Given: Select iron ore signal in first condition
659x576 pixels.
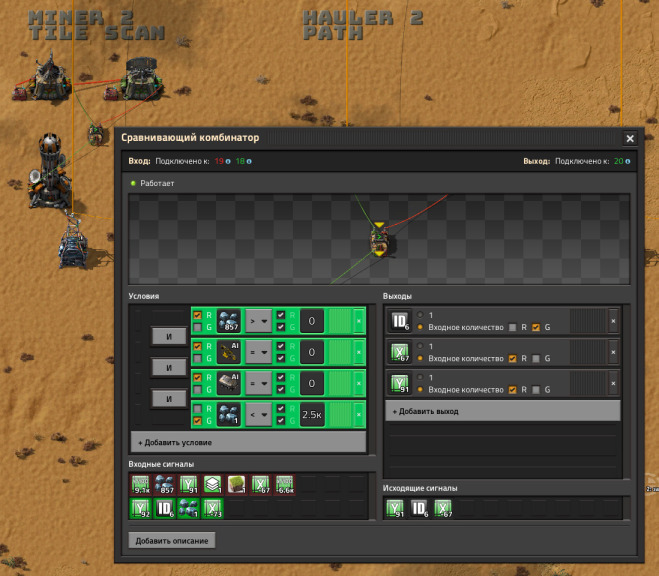Looking at the screenshot, I should coord(229,321).
